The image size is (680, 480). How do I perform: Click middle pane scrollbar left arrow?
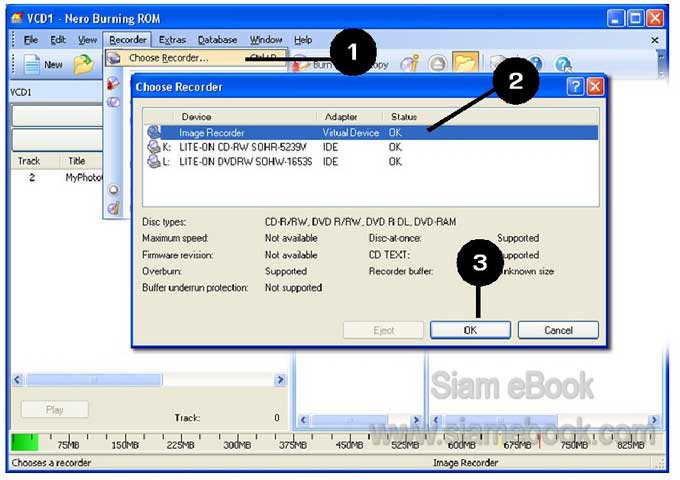[304, 420]
